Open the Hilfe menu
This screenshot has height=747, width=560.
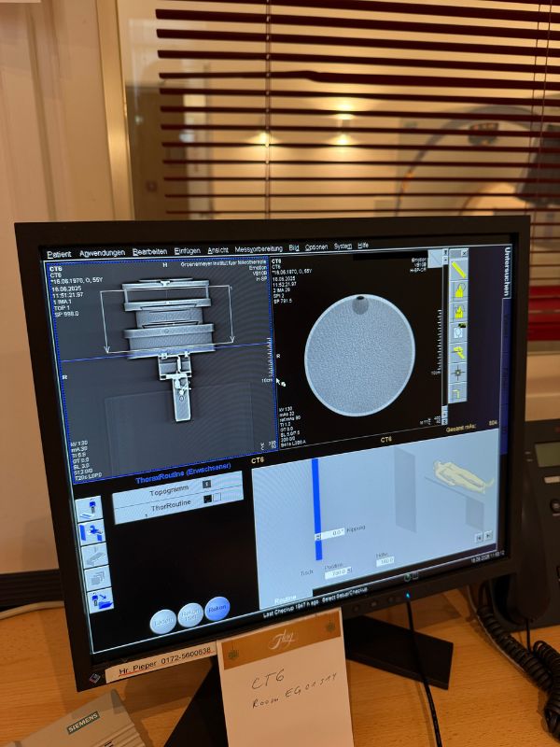[363, 245]
